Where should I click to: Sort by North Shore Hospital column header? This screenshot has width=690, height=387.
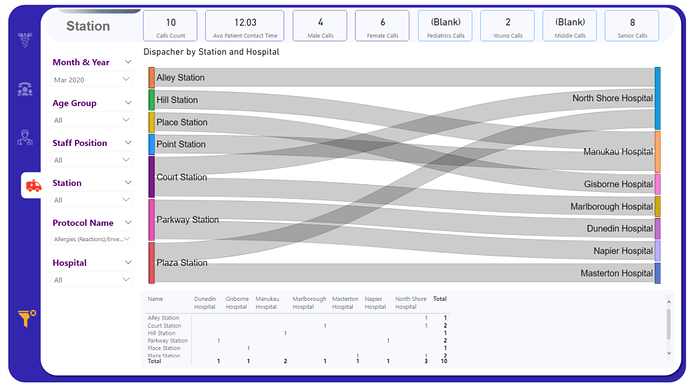click(411, 303)
